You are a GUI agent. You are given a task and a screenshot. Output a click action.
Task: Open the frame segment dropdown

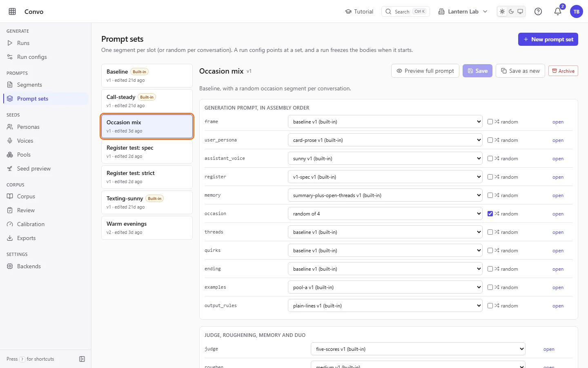[385, 122]
